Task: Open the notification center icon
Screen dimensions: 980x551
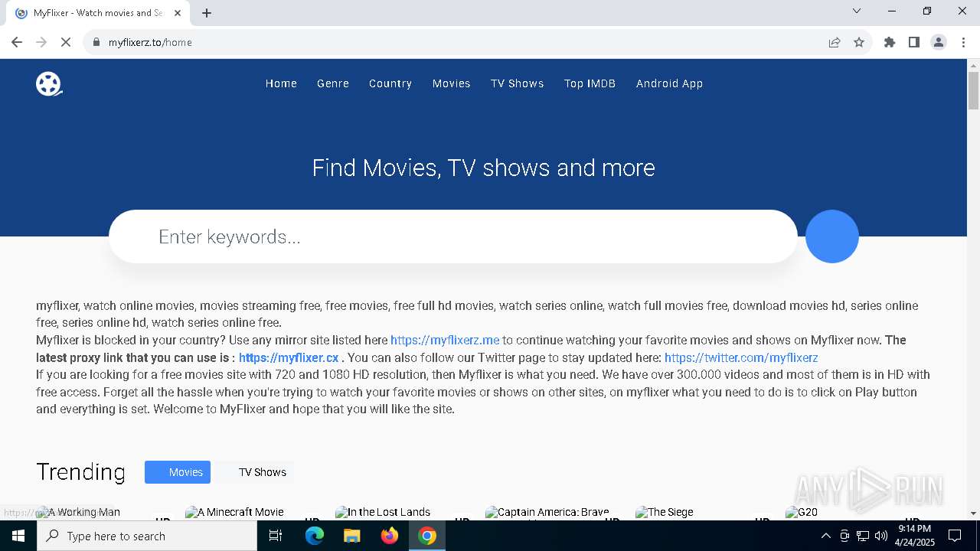Action: point(955,536)
